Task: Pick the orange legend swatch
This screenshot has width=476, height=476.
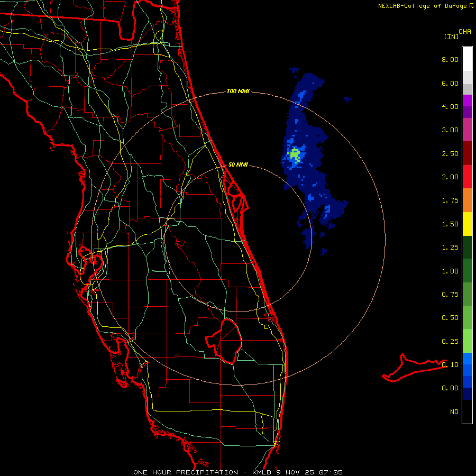Action: pos(467,200)
